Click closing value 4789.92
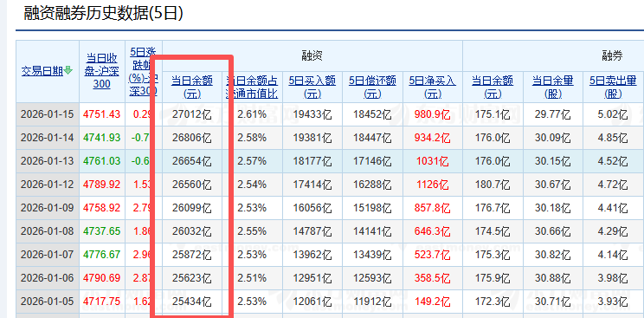This screenshot has width=644, height=318. [x=102, y=185]
